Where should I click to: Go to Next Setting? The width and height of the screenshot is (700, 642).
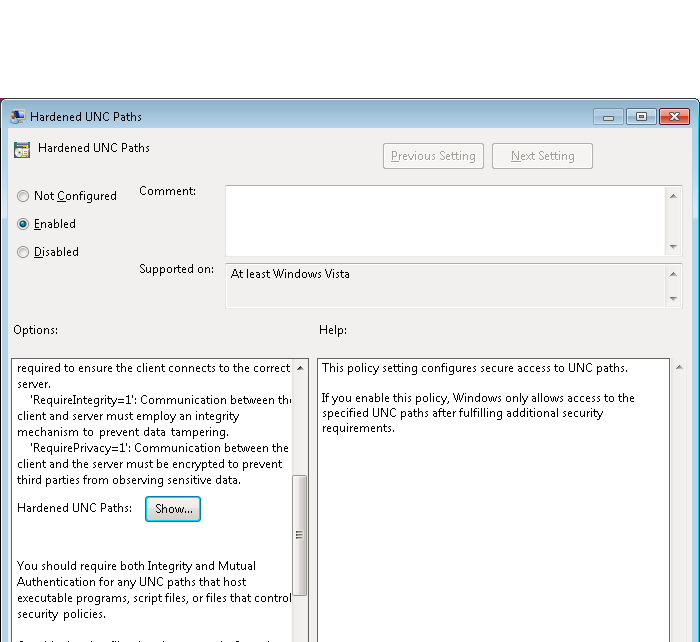coord(542,156)
